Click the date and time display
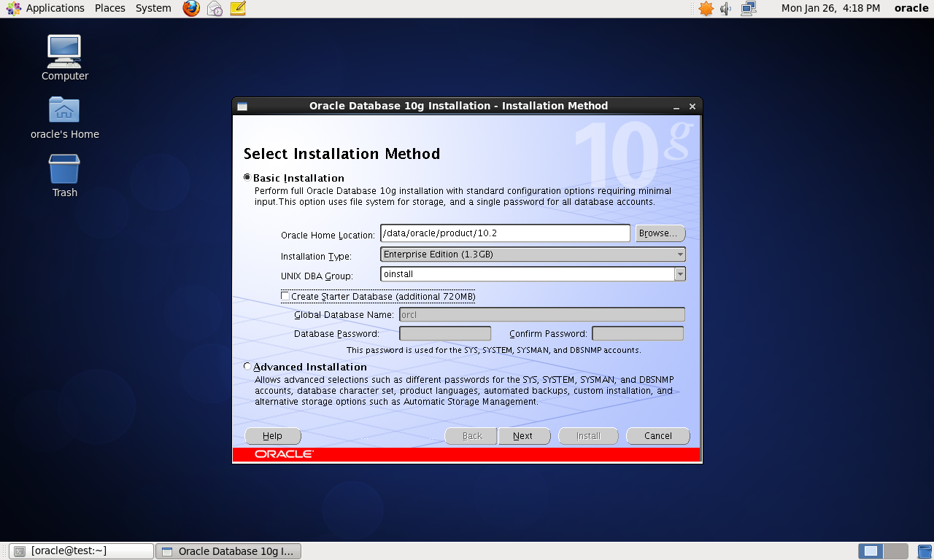 (830, 8)
